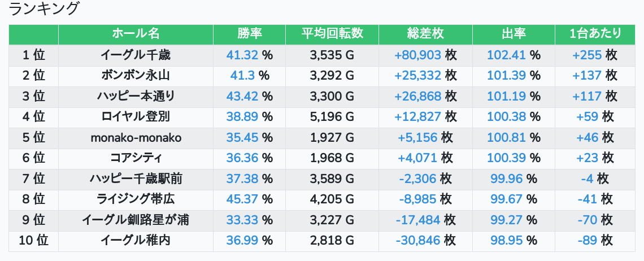Viewport: 644px width, 261px height.
Task: Click the 102.41 payout rate link
Action: tap(506, 55)
